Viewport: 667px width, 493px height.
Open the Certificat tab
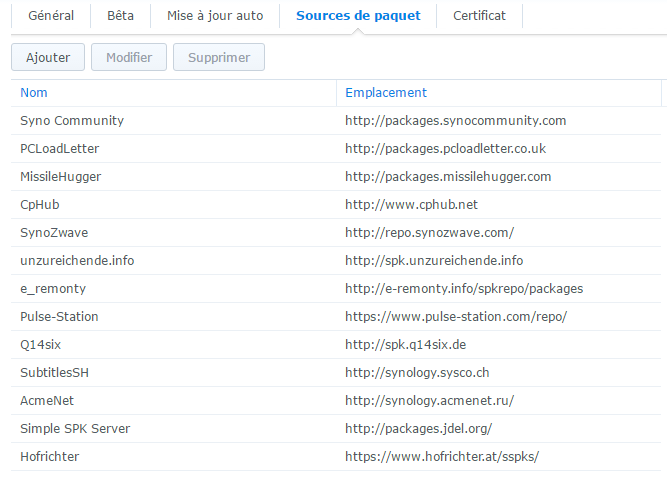[479, 16]
